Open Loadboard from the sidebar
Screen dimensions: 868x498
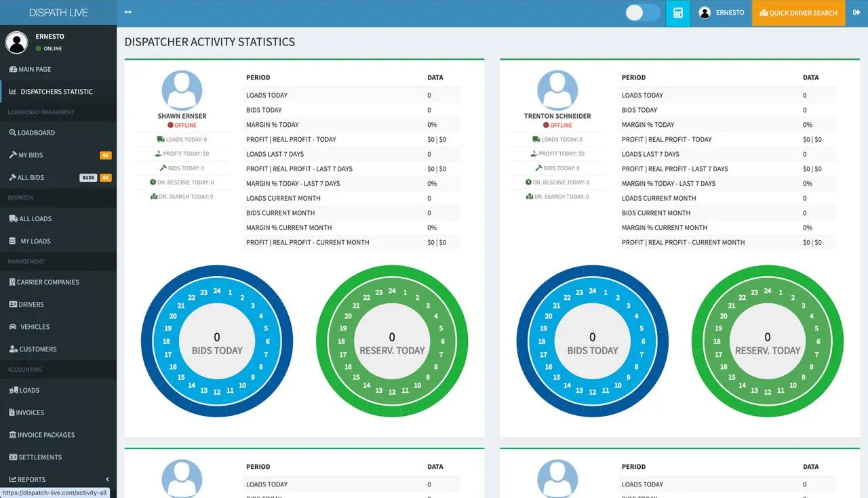click(x=36, y=133)
